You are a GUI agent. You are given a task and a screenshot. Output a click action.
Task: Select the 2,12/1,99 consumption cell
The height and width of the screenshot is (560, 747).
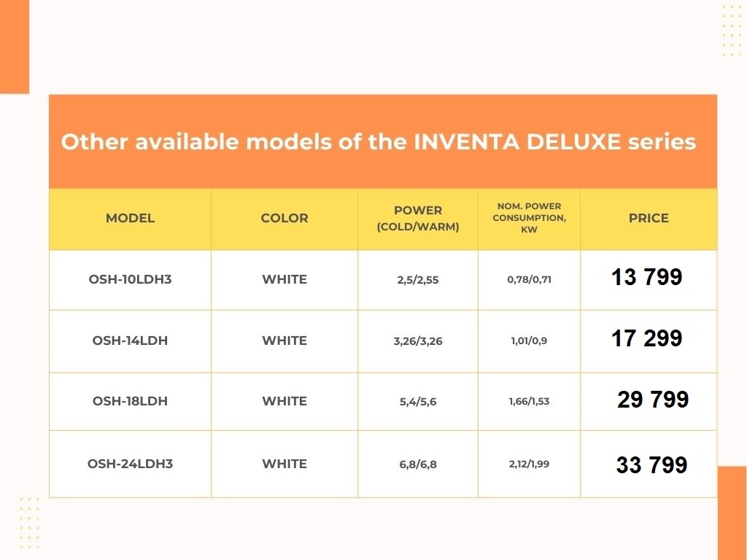530,464
